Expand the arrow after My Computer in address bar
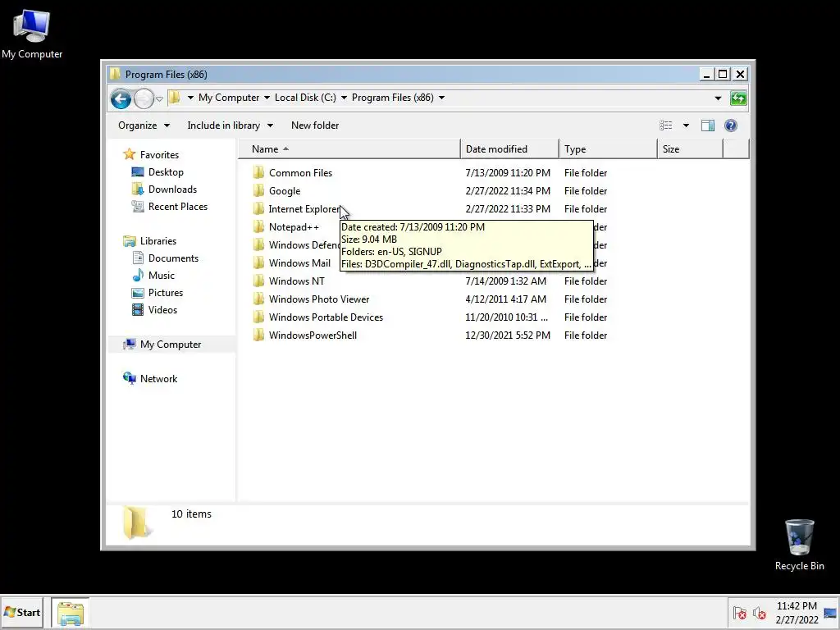This screenshot has width=840, height=630. click(267, 98)
